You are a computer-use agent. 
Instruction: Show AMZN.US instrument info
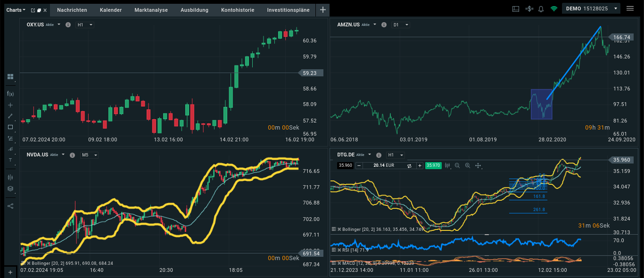(384, 25)
